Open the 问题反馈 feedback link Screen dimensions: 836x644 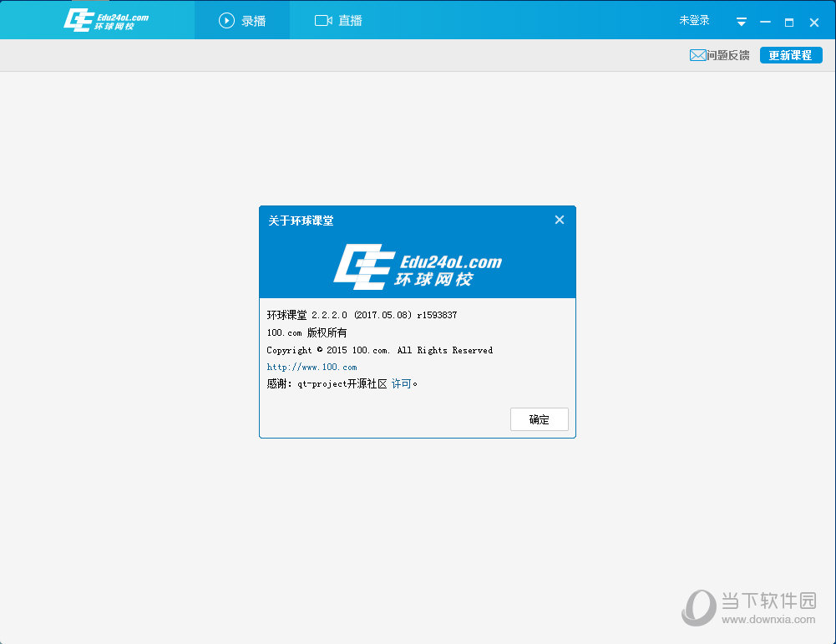727,55
